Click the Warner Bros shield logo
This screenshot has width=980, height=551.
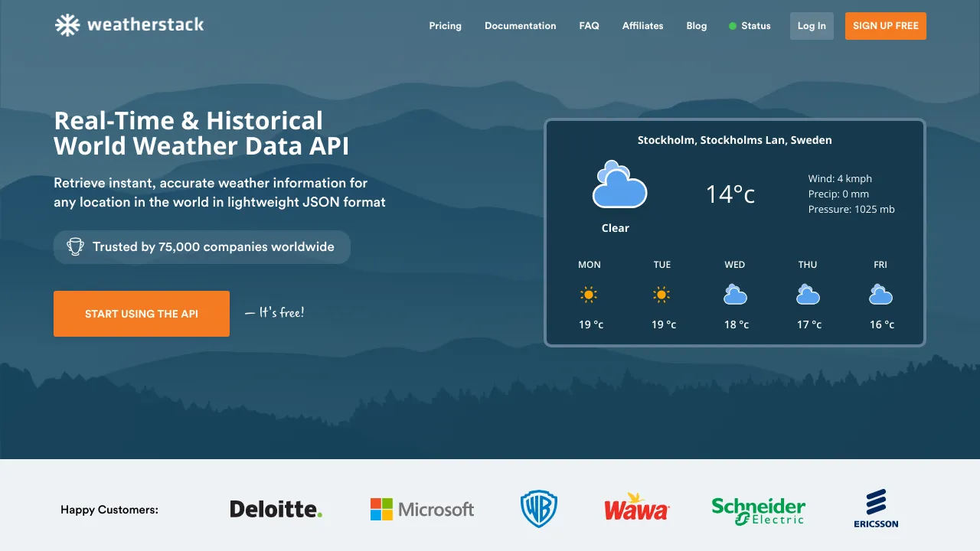539,509
